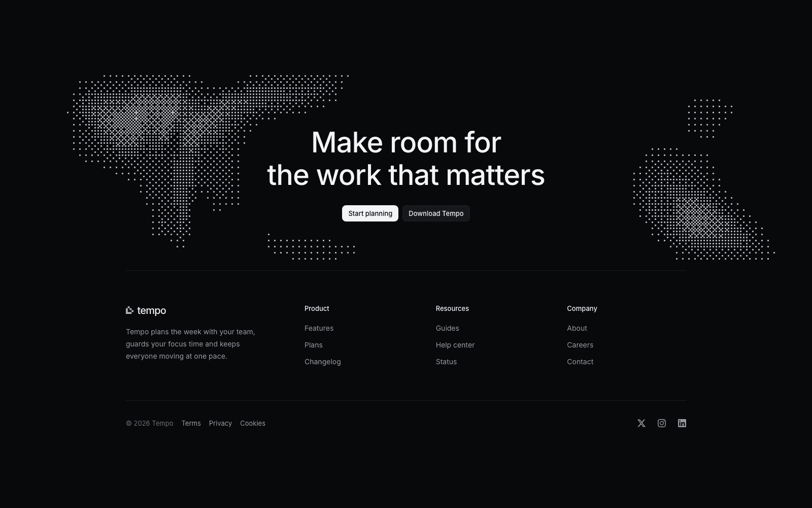Check the Status page link
812x508 pixels.
tap(446, 362)
